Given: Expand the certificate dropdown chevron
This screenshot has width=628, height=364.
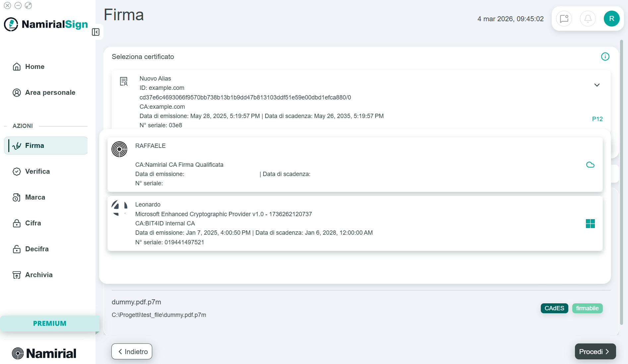Looking at the screenshot, I should pos(597,85).
